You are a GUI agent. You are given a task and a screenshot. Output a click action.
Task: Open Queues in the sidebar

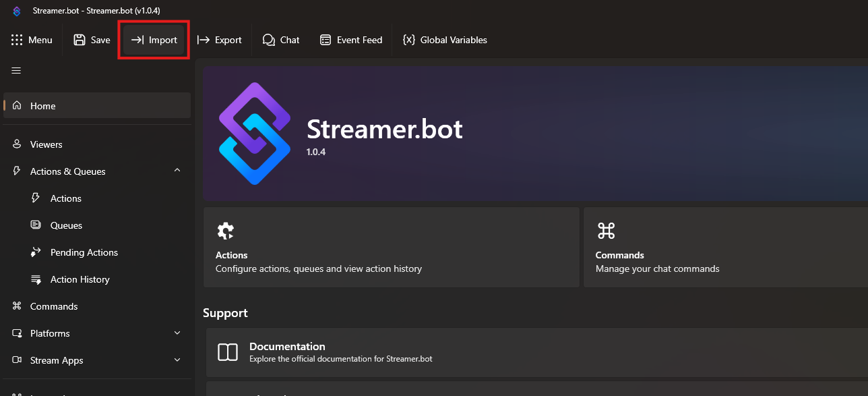(66, 225)
